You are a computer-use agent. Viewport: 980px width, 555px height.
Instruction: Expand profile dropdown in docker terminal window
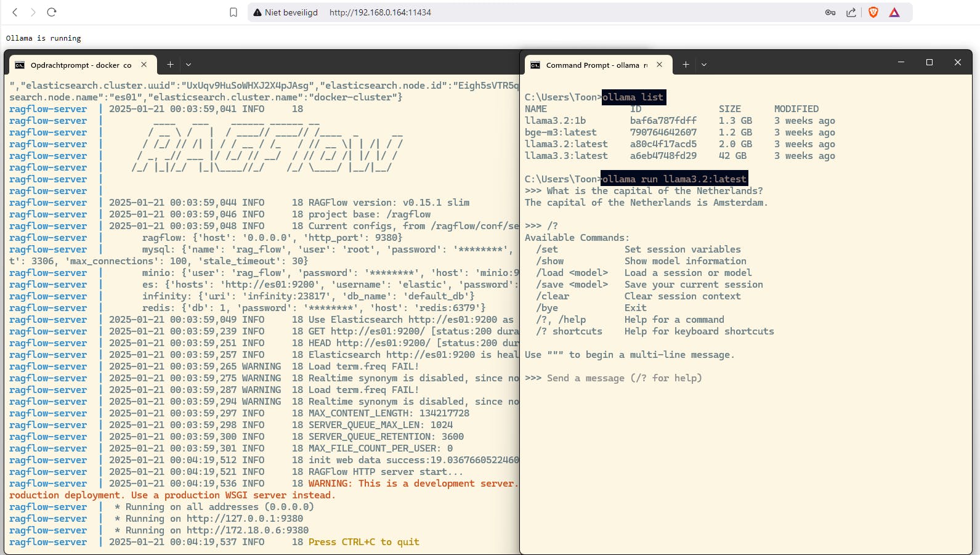pos(188,65)
